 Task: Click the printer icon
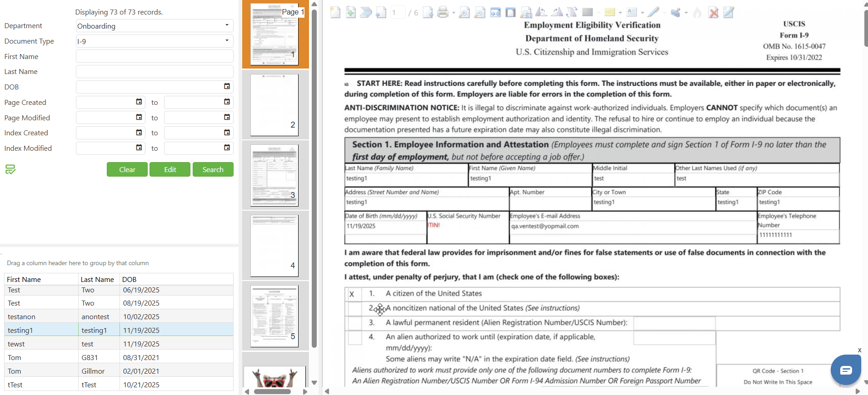pyautogui.click(x=443, y=12)
